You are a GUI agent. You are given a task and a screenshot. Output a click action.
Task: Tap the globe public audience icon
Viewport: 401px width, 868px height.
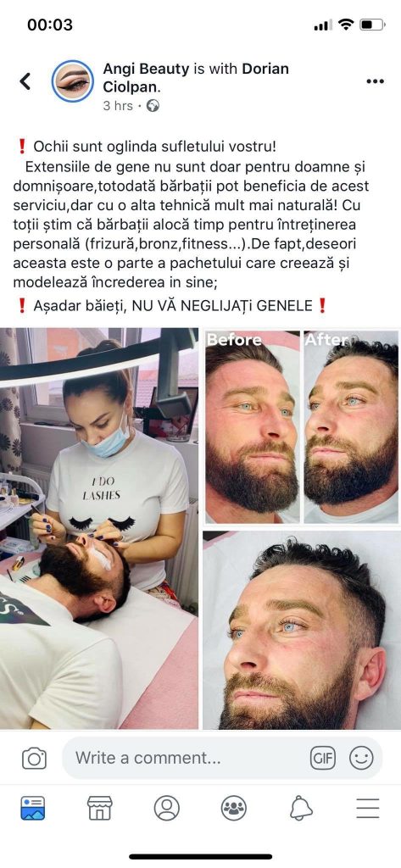153,106
